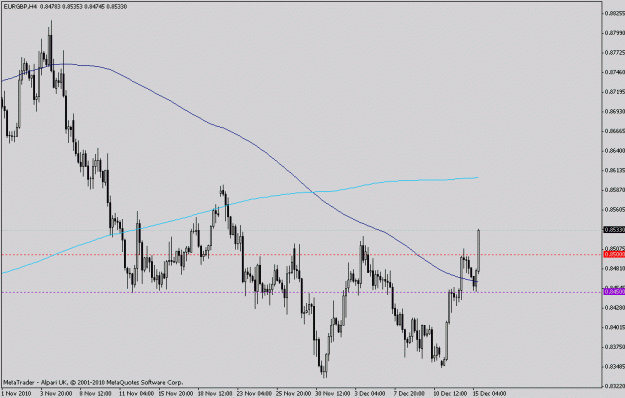The image size is (625, 398).
Task: Click the 1 Nov 2010 date label
Action: (x=16, y=394)
